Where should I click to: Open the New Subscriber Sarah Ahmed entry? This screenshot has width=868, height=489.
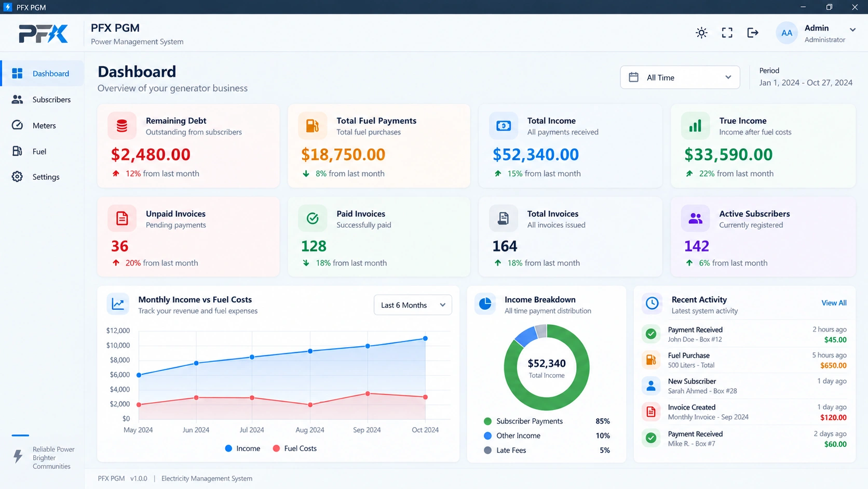[x=744, y=386]
